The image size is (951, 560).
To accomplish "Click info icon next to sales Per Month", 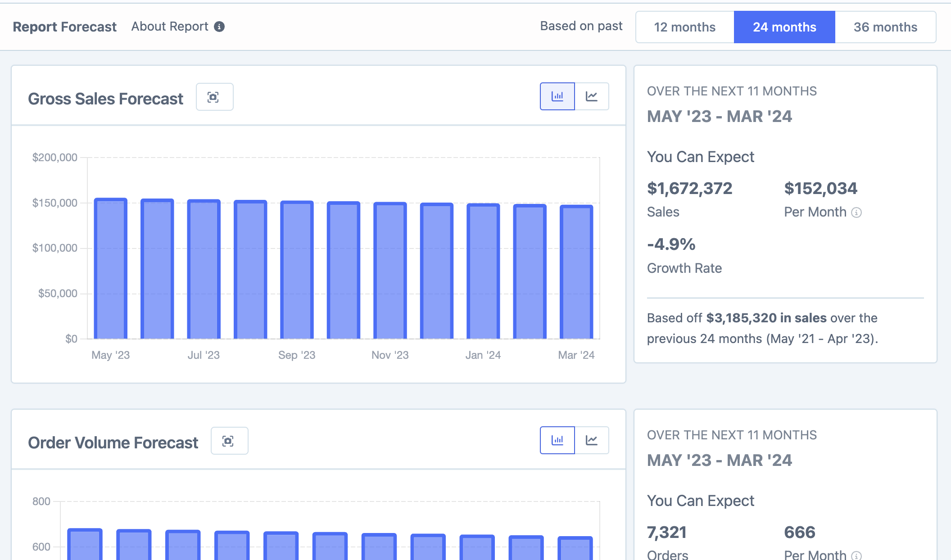I will pyautogui.click(x=856, y=212).
